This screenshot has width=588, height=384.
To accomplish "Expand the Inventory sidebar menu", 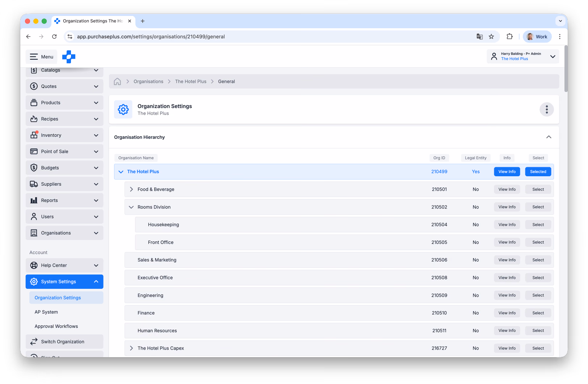I will [64, 135].
